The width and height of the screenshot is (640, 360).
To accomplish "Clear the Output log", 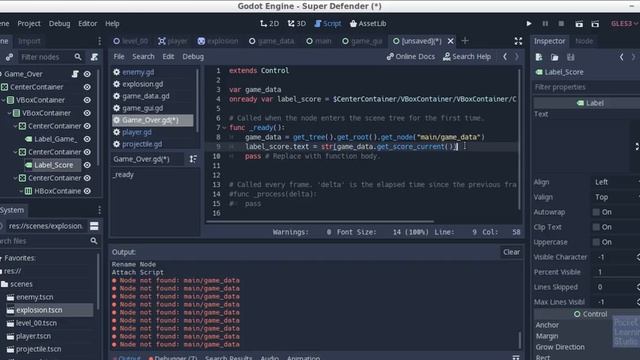I will coord(511,252).
